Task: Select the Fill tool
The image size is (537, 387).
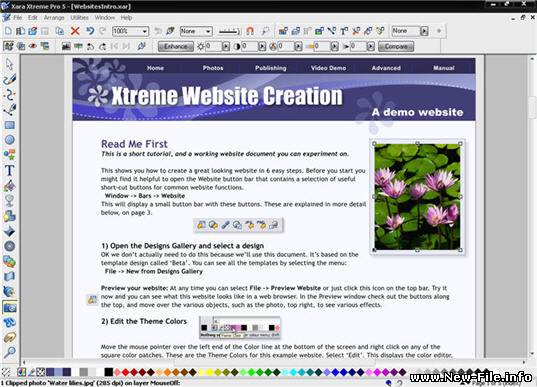Action: coord(9,186)
